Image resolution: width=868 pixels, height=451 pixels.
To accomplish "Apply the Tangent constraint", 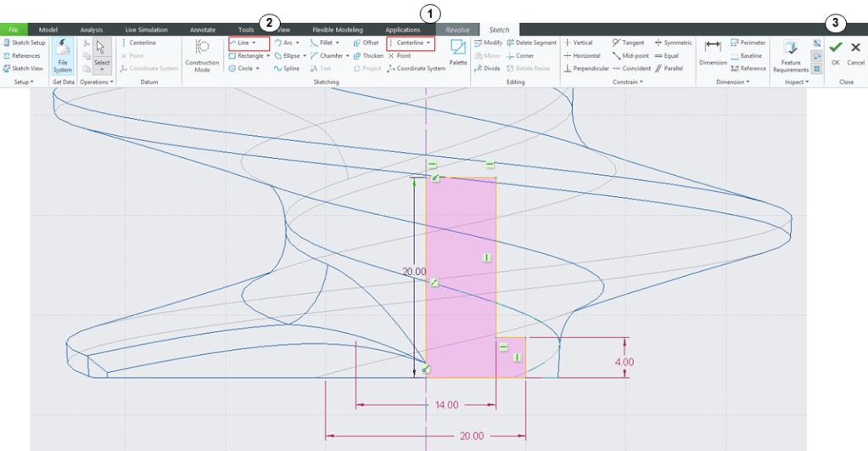I will tap(628, 42).
